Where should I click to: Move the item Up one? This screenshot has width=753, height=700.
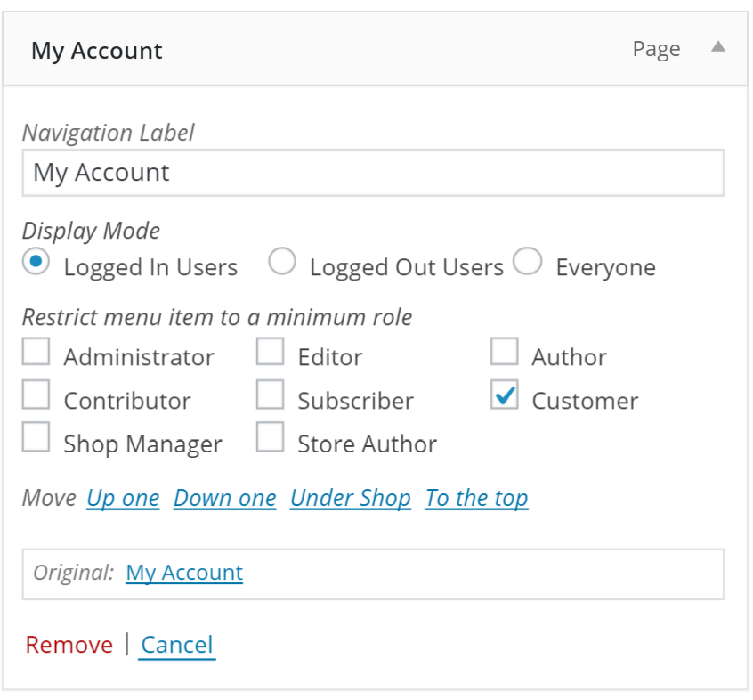(x=123, y=498)
